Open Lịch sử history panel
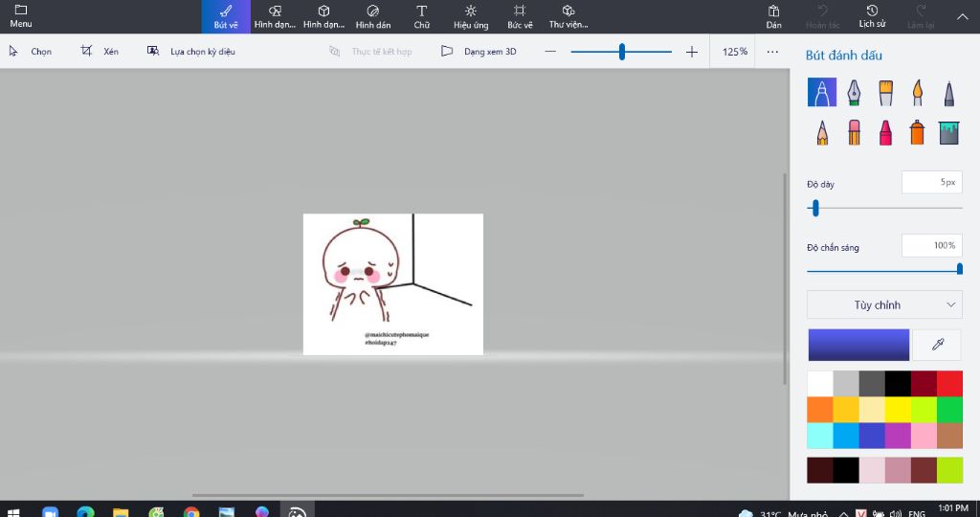 (872, 17)
